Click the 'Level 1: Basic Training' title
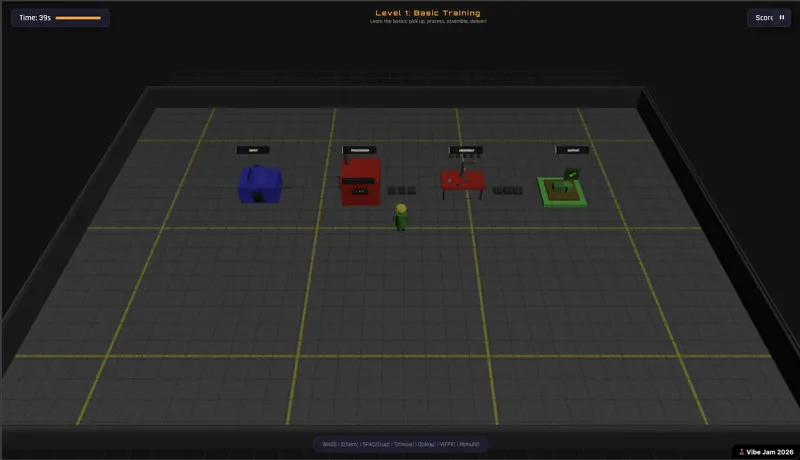Image resolution: width=800 pixels, height=460 pixels. click(428, 13)
